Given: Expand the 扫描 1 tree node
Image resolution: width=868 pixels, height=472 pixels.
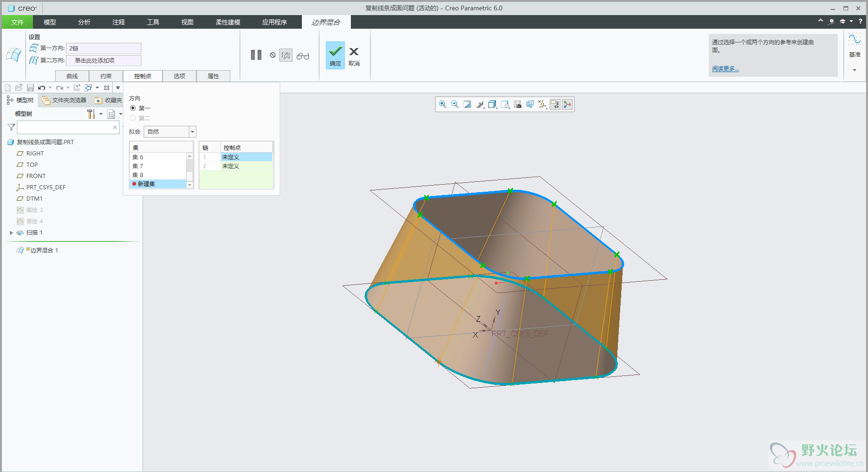Looking at the screenshot, I should click(x=11, y=233).
